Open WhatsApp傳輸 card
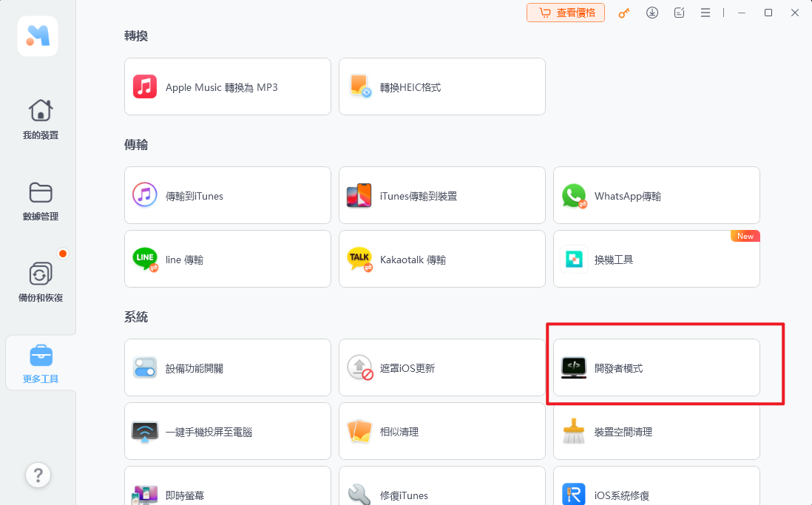The height and width of the screenshot is (505, 812). coord(657,195)
